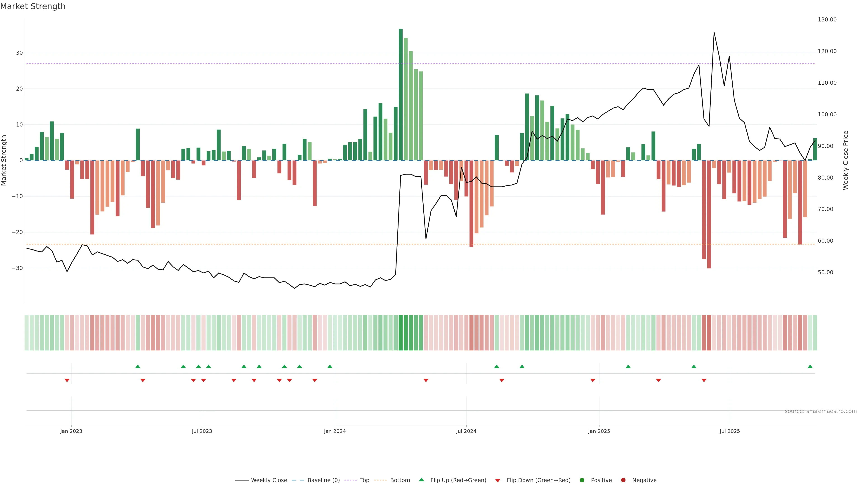Click the Jan 2024 x-axis label

point(335,431)
